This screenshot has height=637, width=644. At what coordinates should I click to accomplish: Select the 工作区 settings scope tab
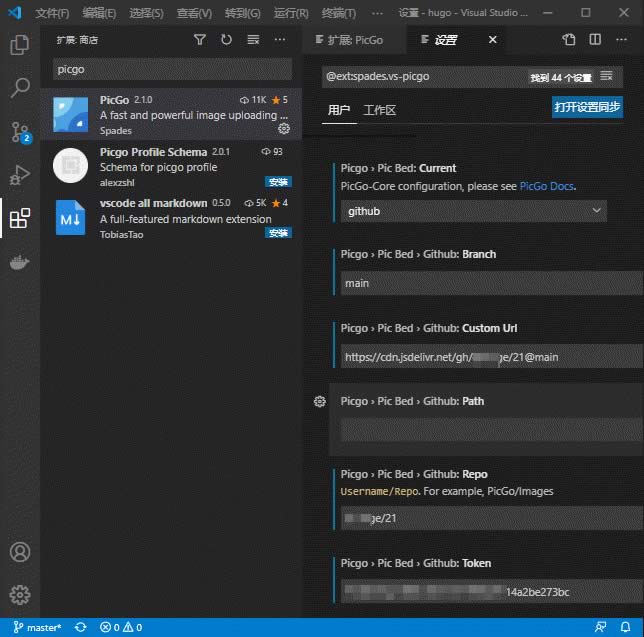pos(380,110)
